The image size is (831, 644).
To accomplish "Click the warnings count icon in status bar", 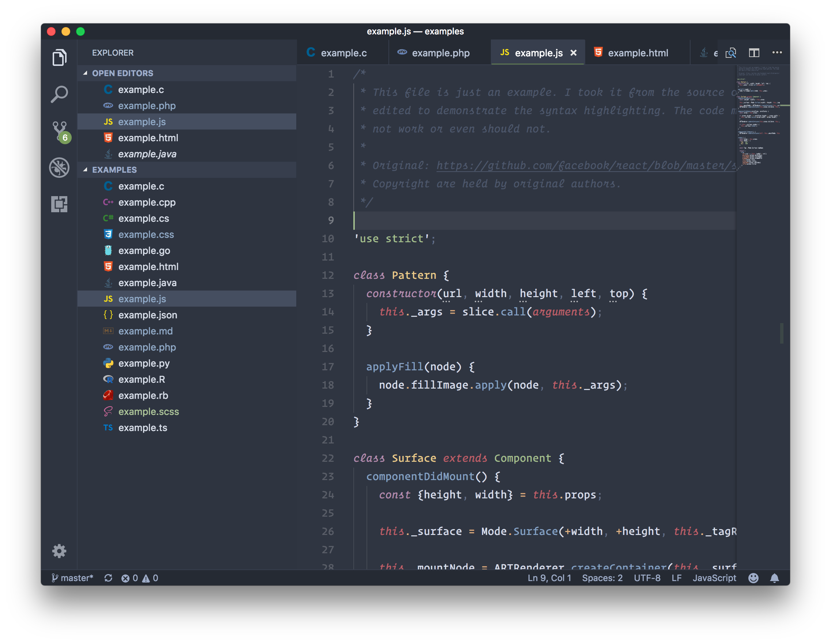I will pos(150,578).
